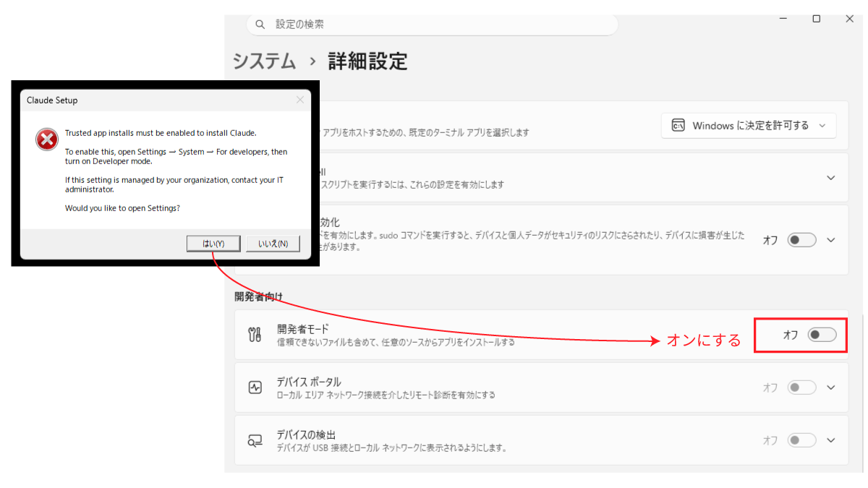Expand the デバイス ポータル chevron

[x=831, y=388]
